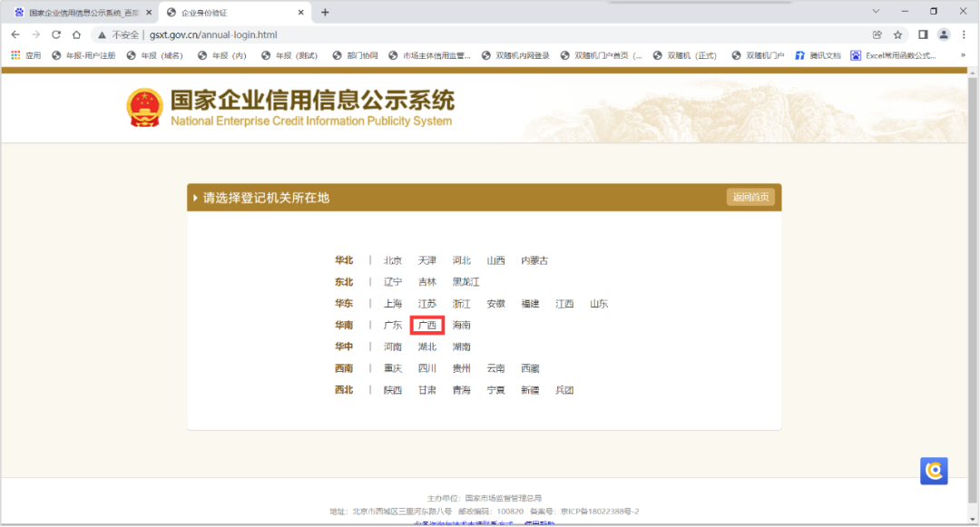Select 兵团 option
Image resolution: width=980 pixels, height=527 pixels.
click(564, 390)
